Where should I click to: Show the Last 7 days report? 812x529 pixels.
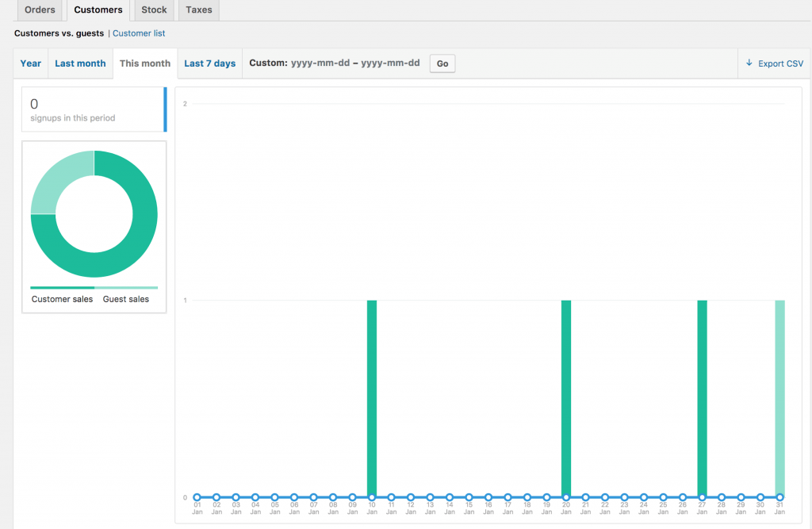click(x=209, y=63)
